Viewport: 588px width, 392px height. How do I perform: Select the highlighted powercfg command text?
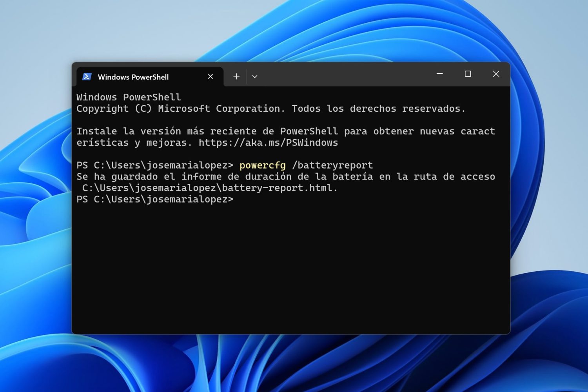(x=262, y=165)
